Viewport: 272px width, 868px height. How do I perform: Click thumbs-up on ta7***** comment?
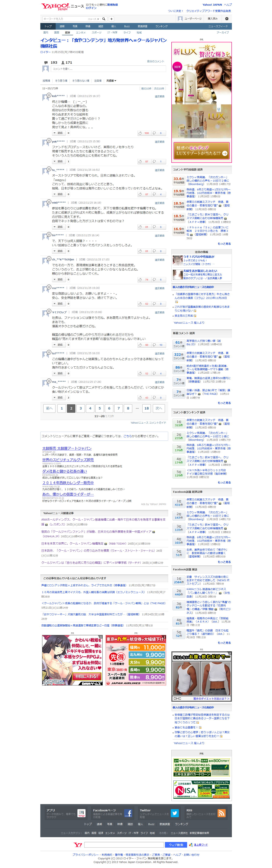point(140,373)
